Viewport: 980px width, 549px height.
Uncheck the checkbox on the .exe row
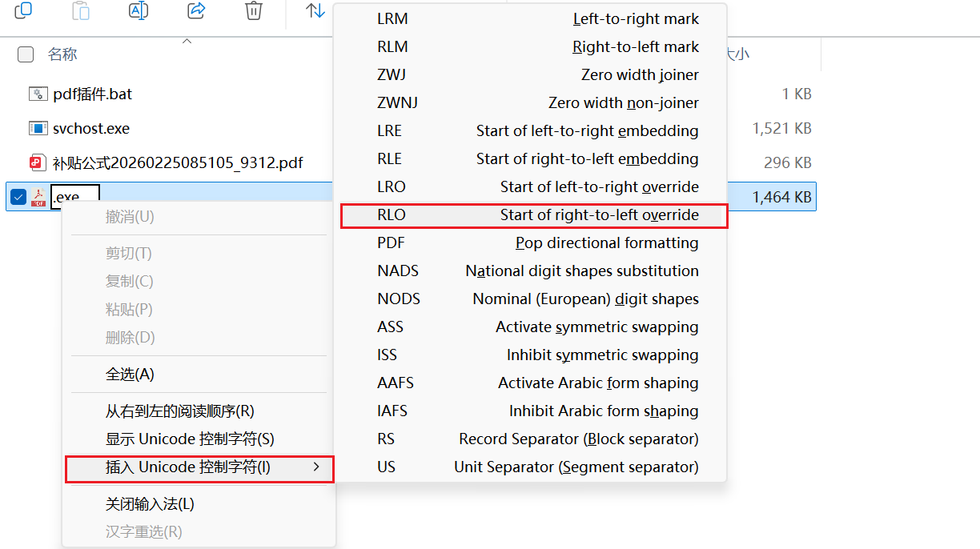coord(18,197)
